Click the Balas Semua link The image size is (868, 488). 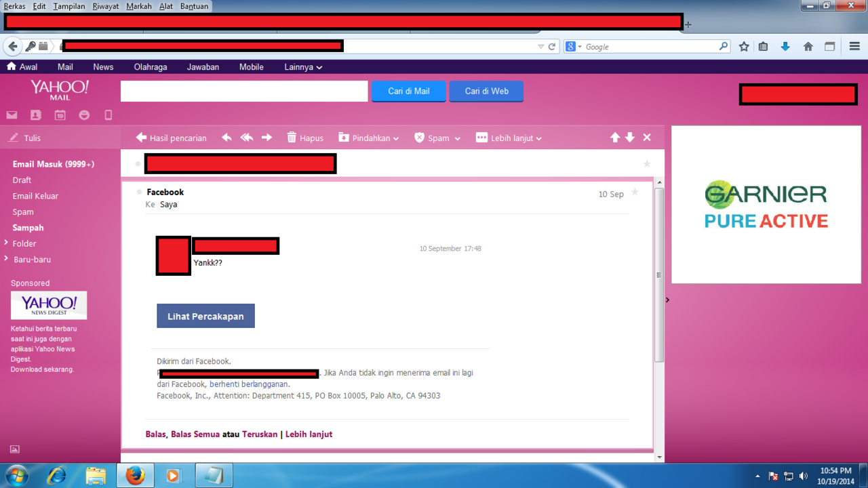coord(195,434)
